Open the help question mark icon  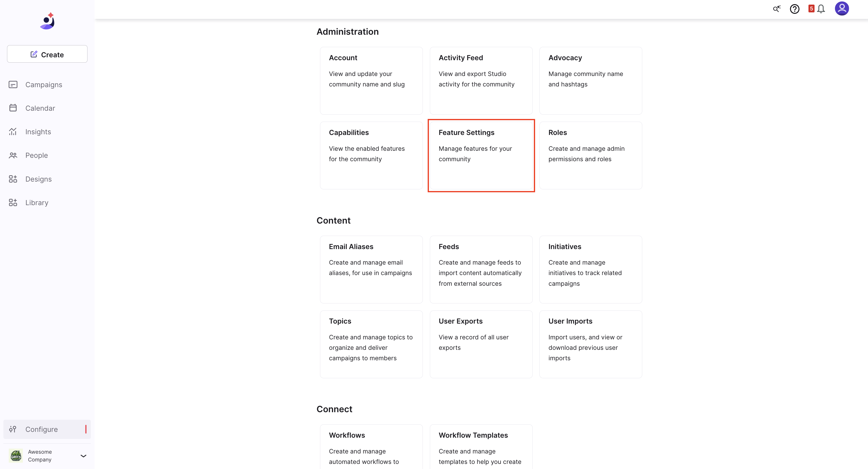click(x=795, y=9)
